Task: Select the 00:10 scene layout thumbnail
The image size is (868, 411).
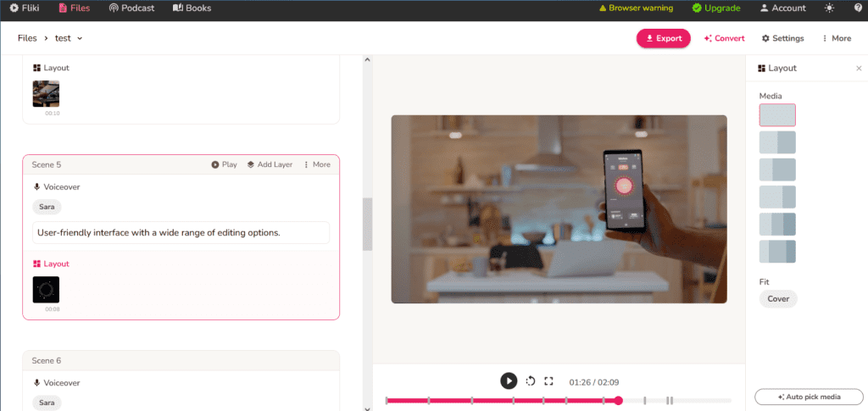Action: [x=46, y=93]
